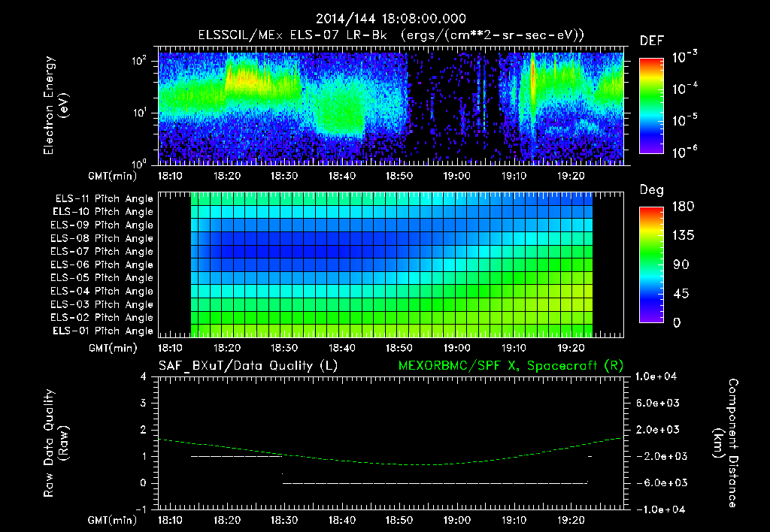Click the Component Distance (km) axis label
The width and height of the screenshot is (770, 532).
point(726,443)
